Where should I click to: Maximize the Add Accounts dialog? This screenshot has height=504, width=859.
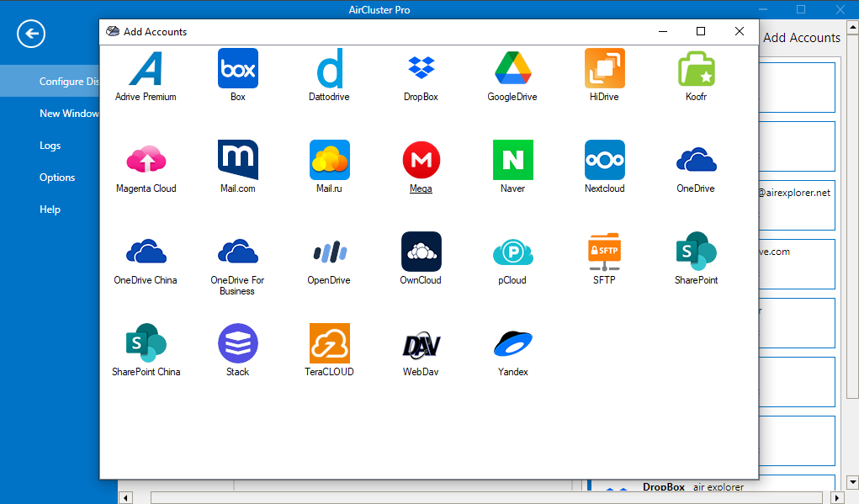click(x=701, y=31)
